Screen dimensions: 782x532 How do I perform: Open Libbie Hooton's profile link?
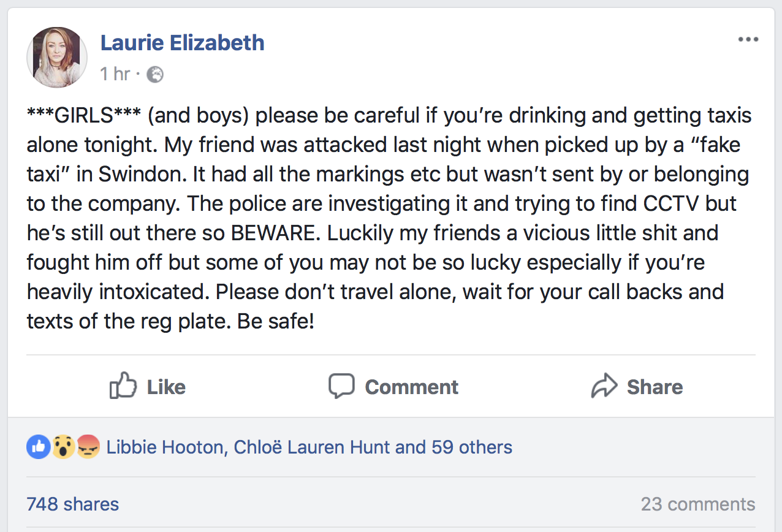tap(165, 447)
